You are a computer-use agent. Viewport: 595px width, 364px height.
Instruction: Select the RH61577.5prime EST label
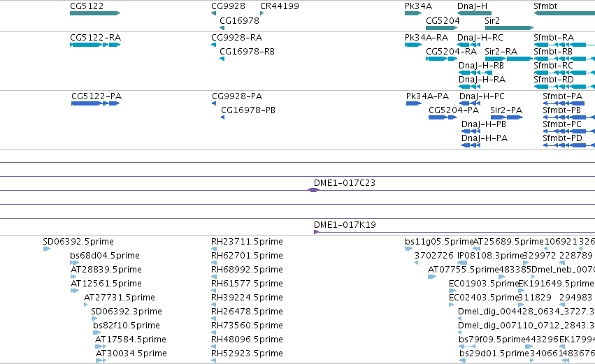point(247,284)
